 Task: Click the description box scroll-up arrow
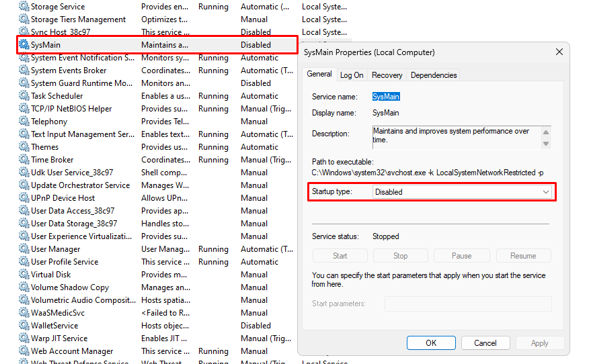pyautogui.click(x=546, y=132)
